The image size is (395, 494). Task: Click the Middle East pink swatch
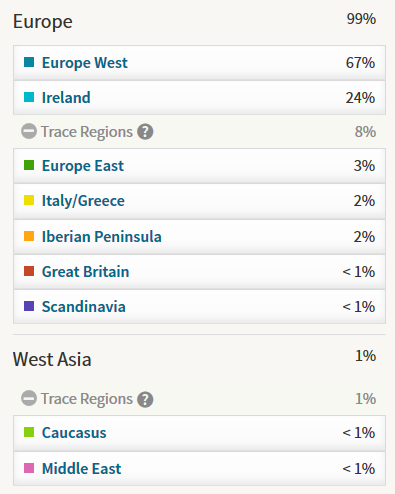coord(29,468)
